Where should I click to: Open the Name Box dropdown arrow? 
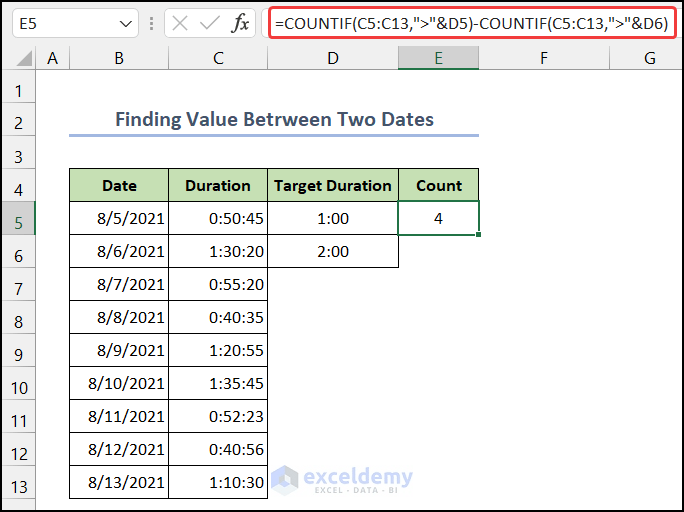126,24
